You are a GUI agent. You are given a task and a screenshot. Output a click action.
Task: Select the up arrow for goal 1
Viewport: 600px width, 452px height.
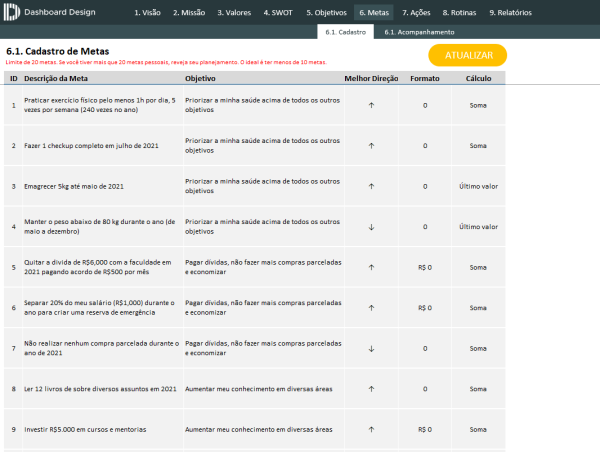click(371, 105)
